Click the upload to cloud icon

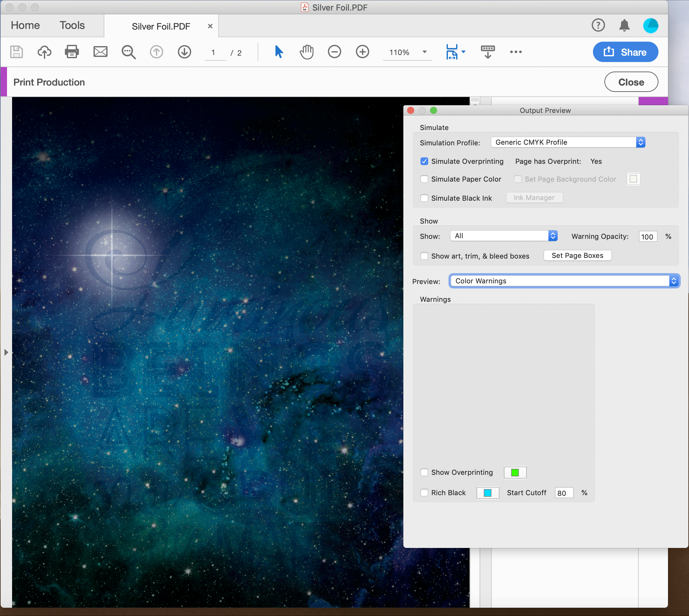tap(44, 52)
